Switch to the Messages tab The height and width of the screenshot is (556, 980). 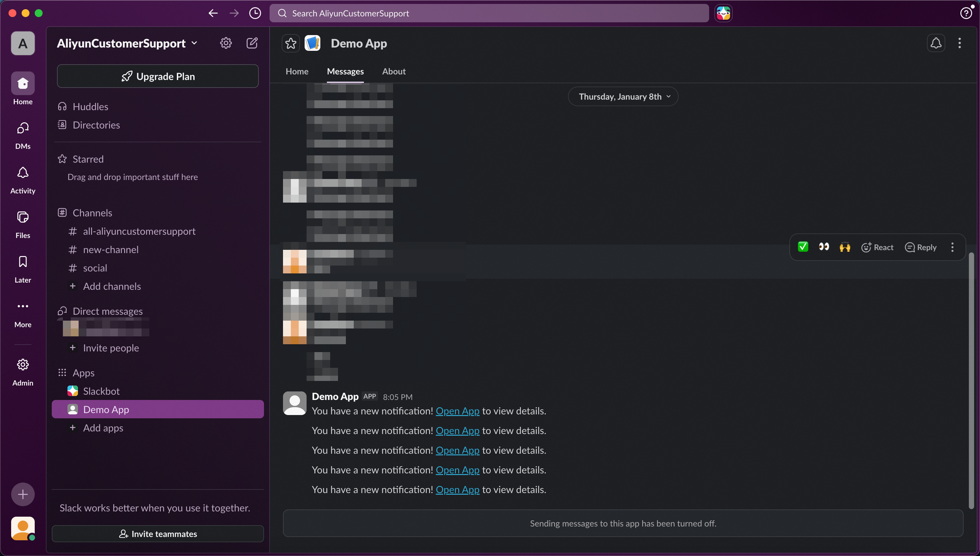[x=345, y=71]
